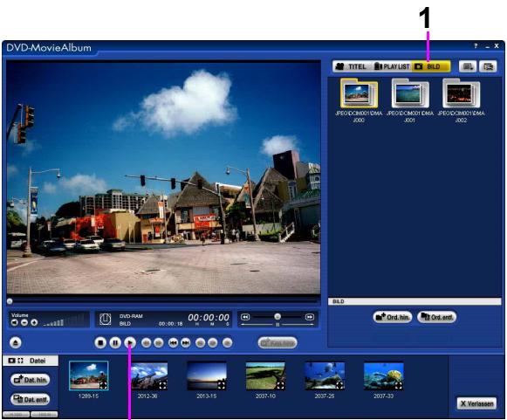The image size is (507, 420).
Task: Open the PLAY LIST tab
Action: click(x=392, y=66)
